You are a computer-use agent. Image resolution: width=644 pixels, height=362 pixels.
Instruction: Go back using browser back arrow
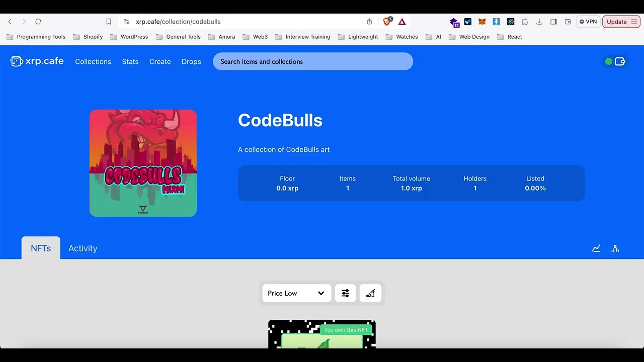(x=10, y=22)
